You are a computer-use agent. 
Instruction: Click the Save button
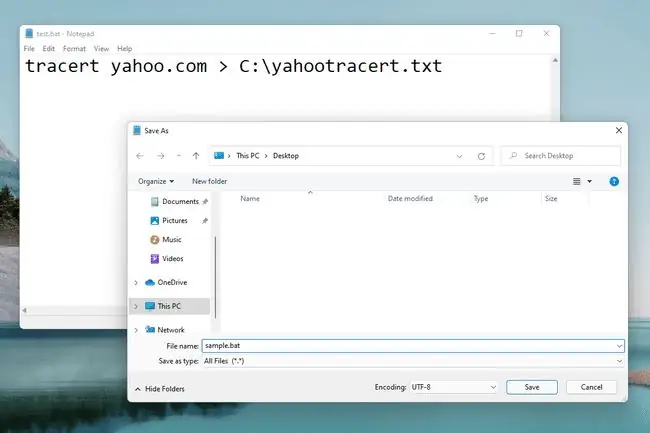pos(532,387)
